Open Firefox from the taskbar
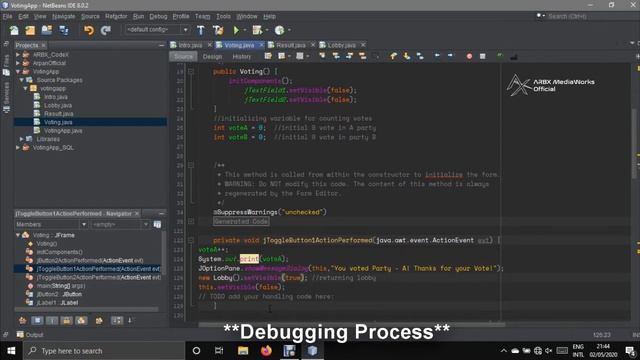Viewport: 640px width, 360px height. (266, 351)
